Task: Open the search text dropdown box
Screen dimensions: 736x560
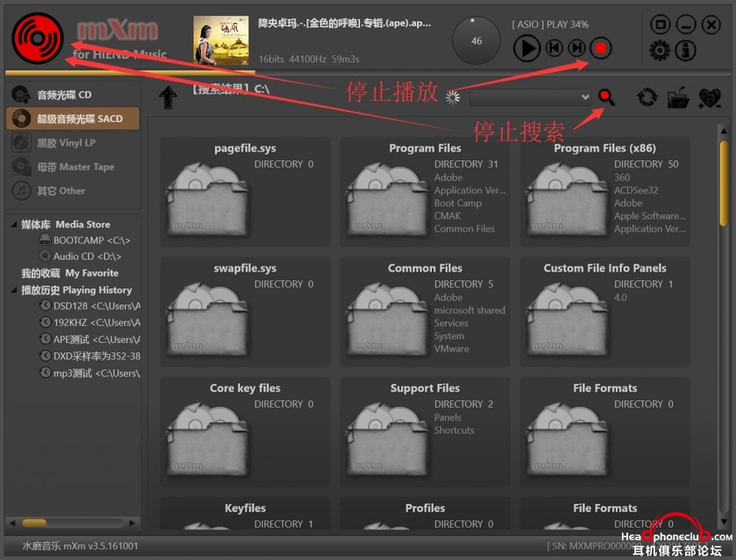Action: click(531, 97)
